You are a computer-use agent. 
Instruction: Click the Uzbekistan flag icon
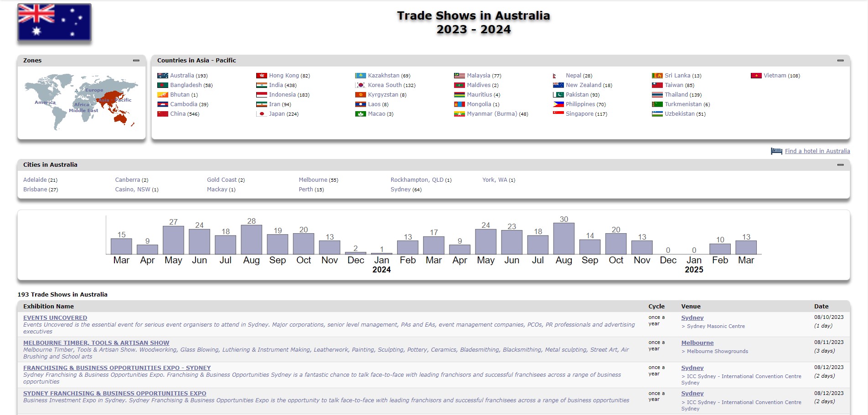[x=657, y=114]
